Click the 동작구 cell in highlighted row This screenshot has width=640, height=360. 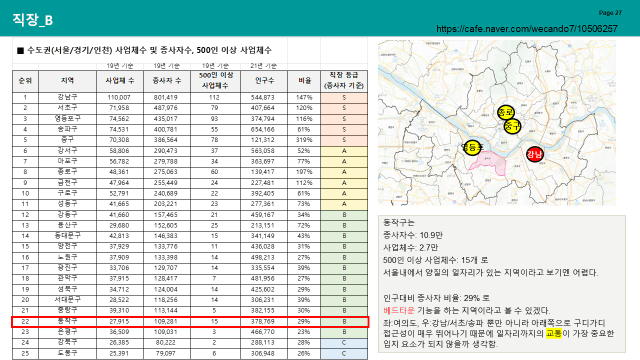click(67, 322)
